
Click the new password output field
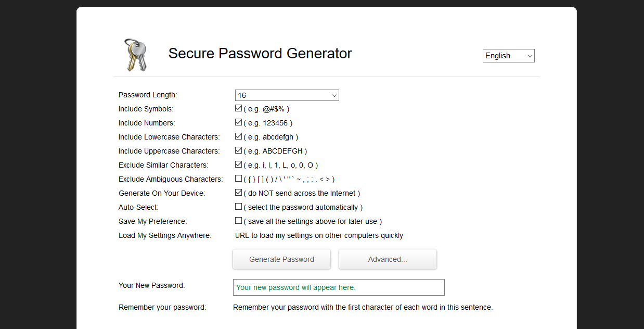[339, 287]
